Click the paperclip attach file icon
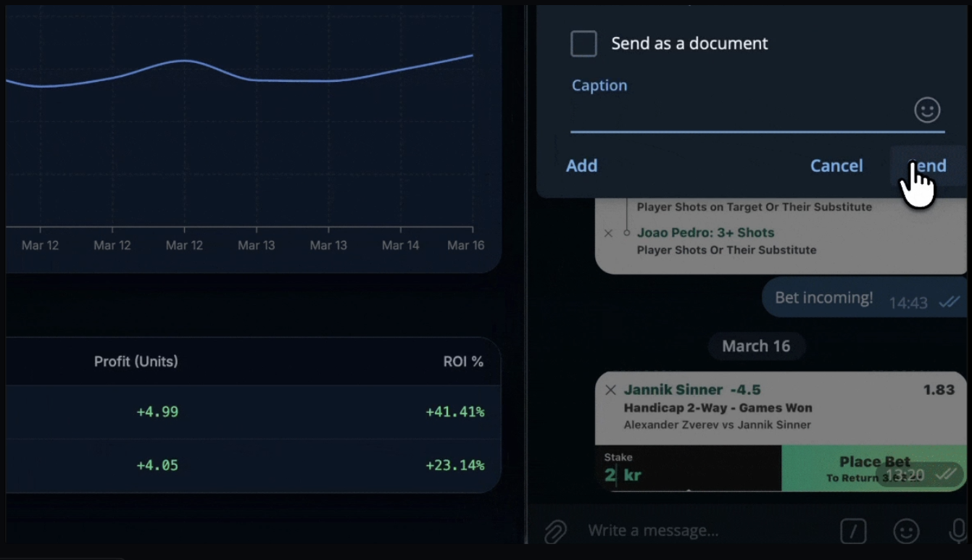 [x=555, y=531]
